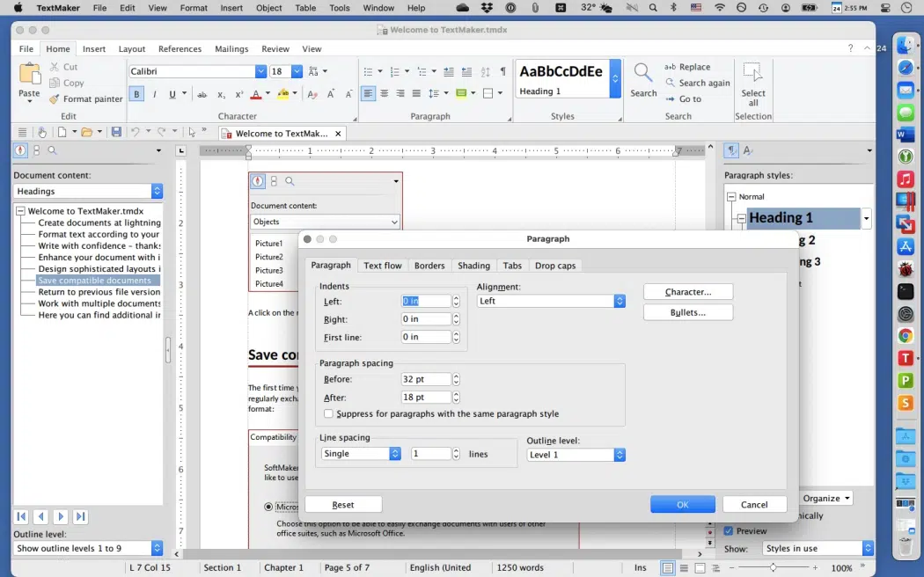
Task: Go to next heading arrow
Action: [x=60, y=516]
